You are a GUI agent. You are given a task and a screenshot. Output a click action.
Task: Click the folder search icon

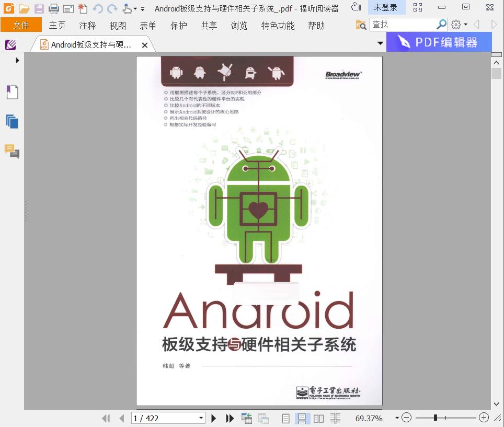point(361,25)
